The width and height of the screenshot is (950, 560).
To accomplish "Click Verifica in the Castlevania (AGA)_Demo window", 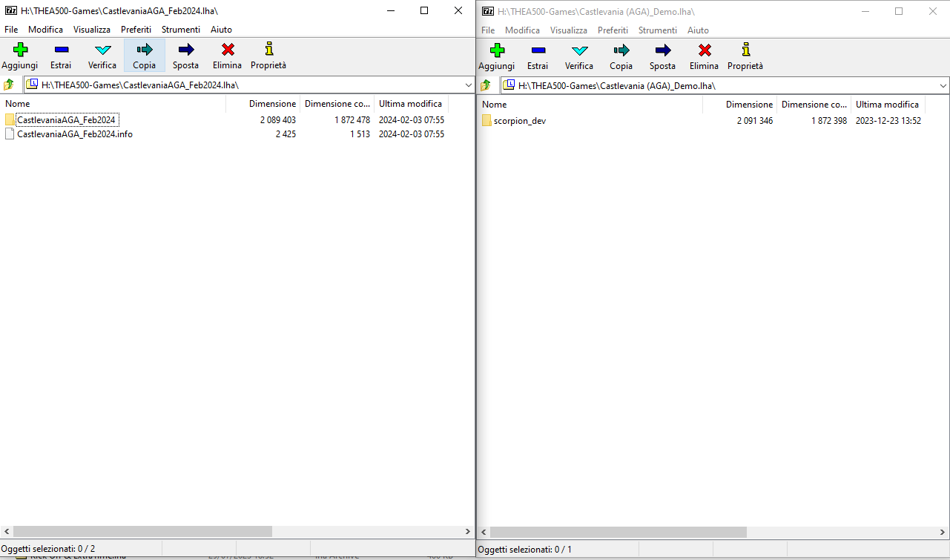I will pyautogui.click(x=579, y=56).
